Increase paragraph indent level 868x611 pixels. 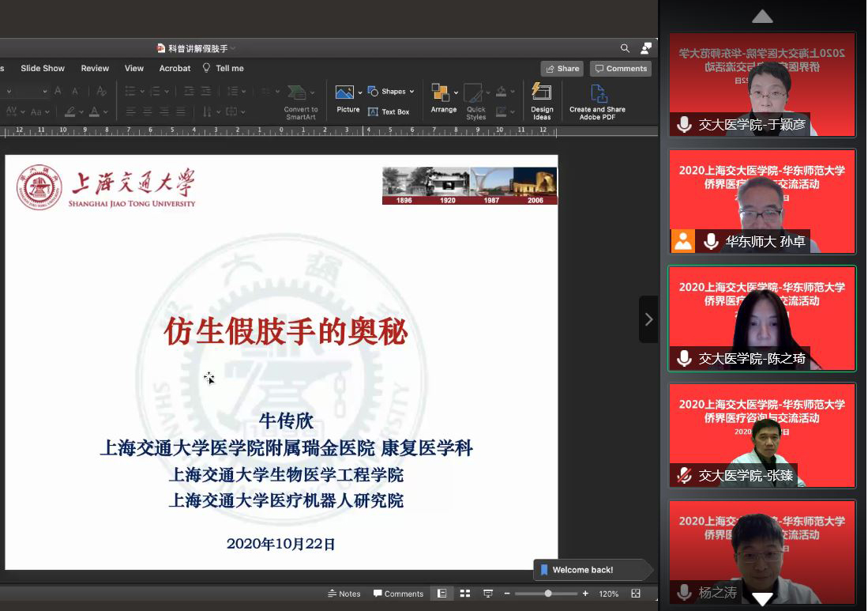[x=206, y=92]
